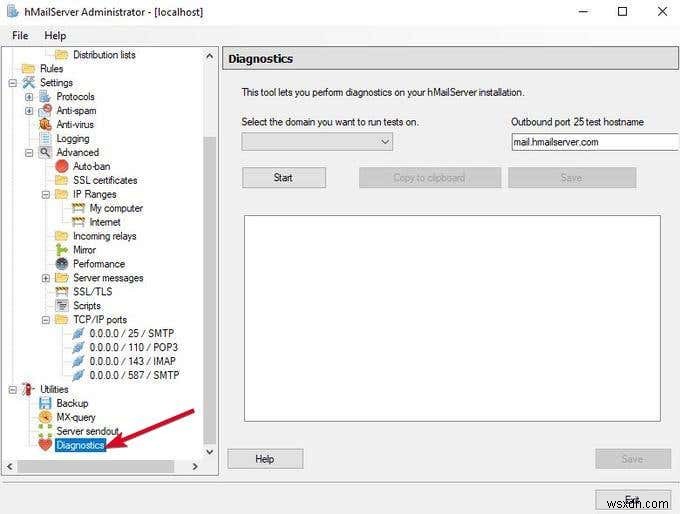The image size is (680, 514).
Task: Click the Rules folder icon
Action: pos(28,69)
